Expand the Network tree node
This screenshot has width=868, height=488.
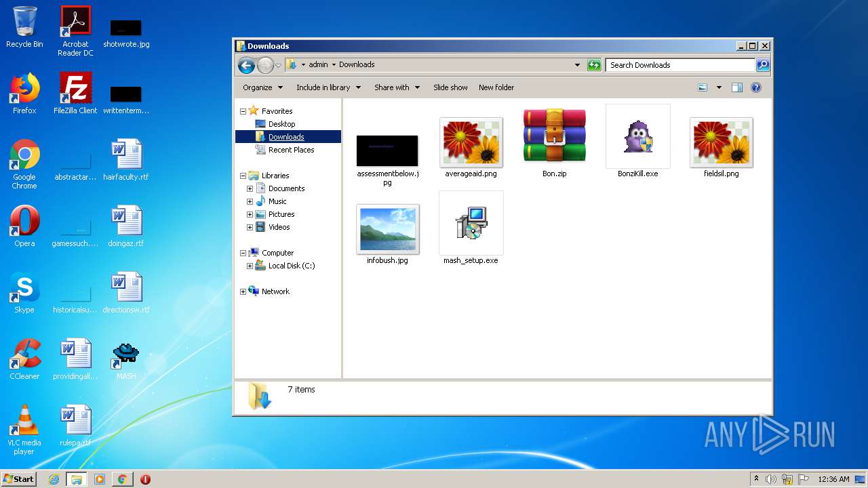[x=243, y=291]
